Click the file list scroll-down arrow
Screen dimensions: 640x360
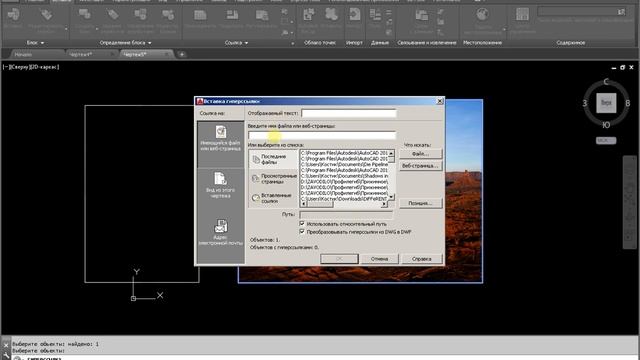pyautogui.click(x=391, y=197)
